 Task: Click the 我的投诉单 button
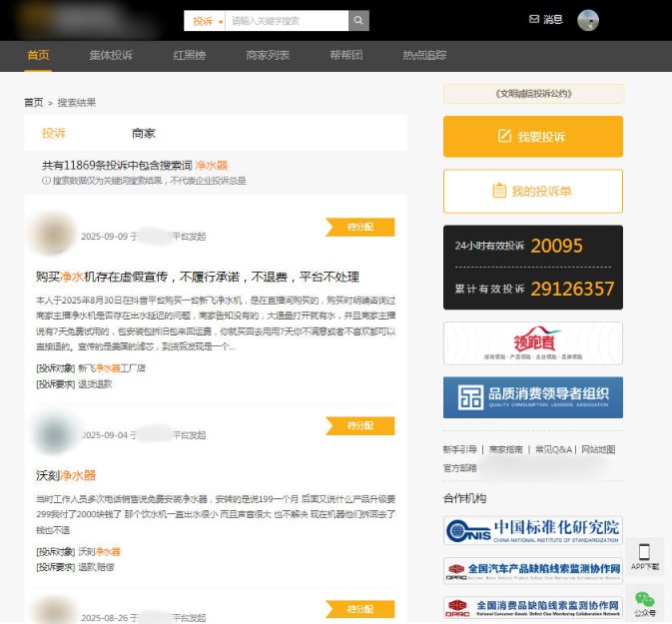(533, 191)
